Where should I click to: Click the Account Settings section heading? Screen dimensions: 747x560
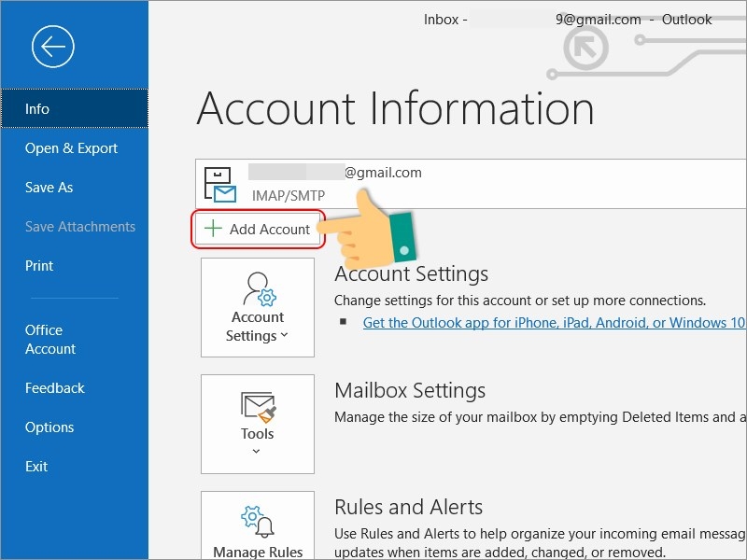412,273
